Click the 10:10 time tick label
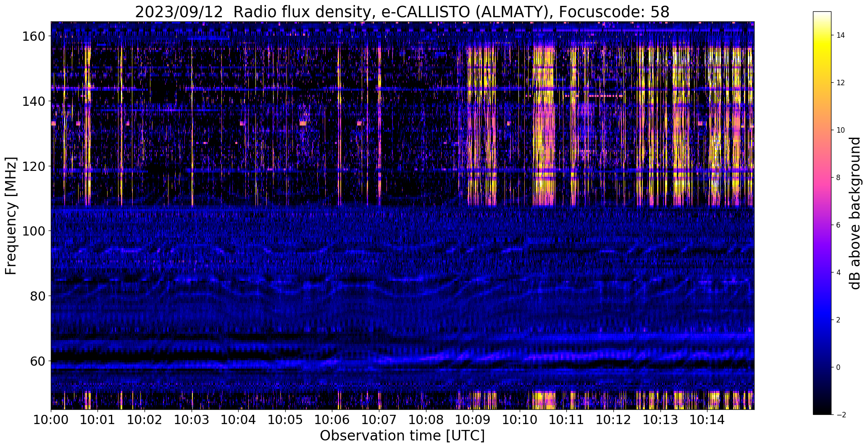 click(x=520, y=419)
